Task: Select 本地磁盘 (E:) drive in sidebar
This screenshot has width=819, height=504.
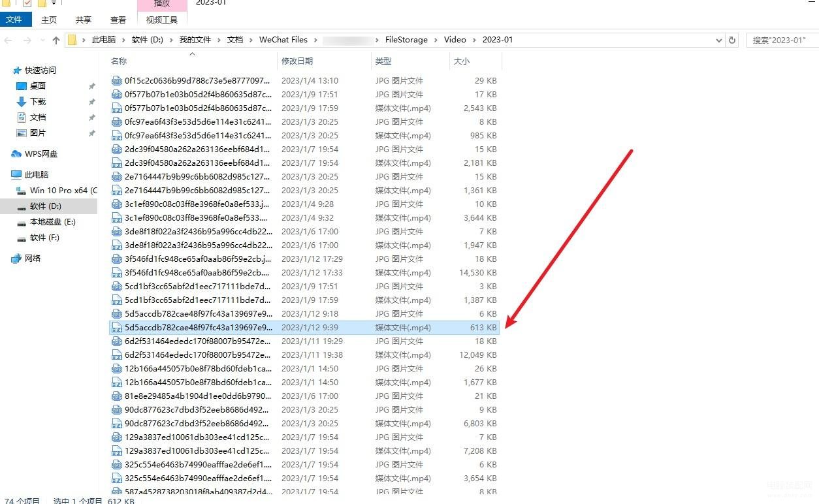Action: (52, 222)
